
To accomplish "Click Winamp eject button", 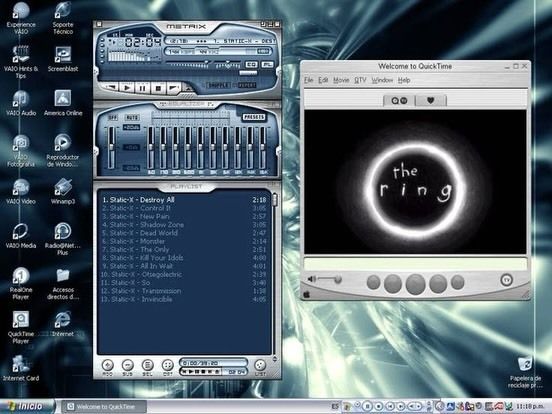I will click(x=188, y=88).
